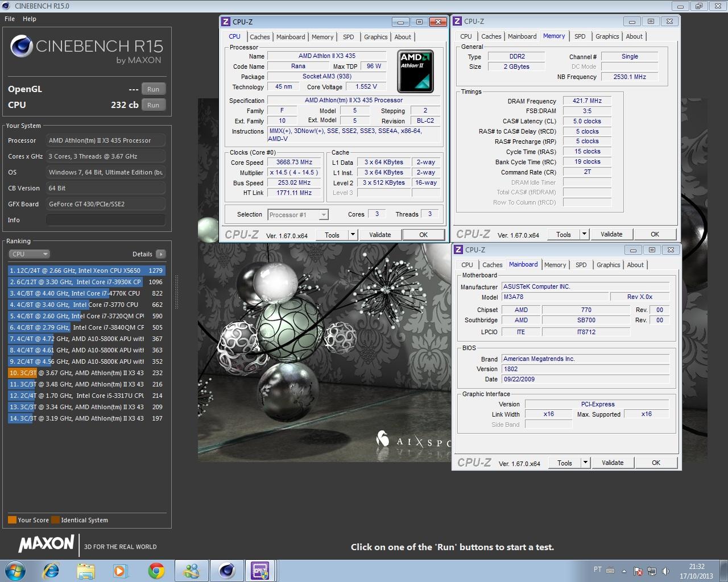Open Graphics tab in Mainboard window

[609, 265]
